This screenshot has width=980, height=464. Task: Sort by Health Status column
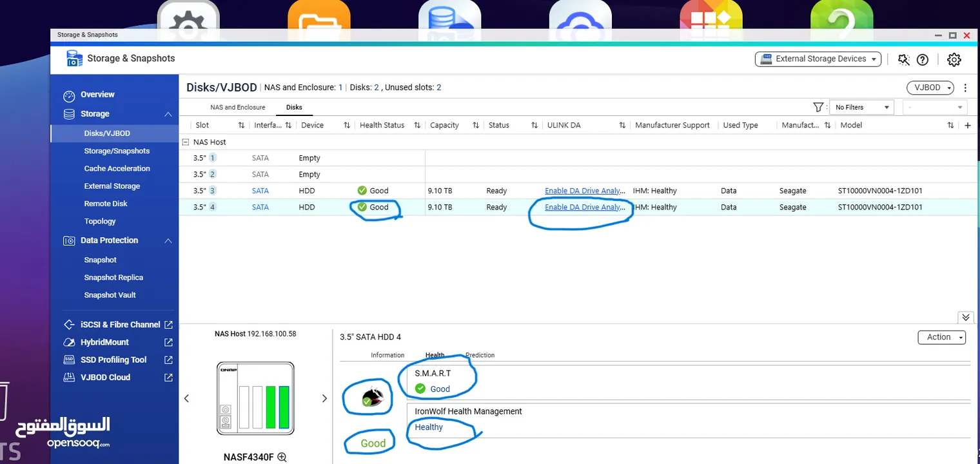(x=417, y=125)
